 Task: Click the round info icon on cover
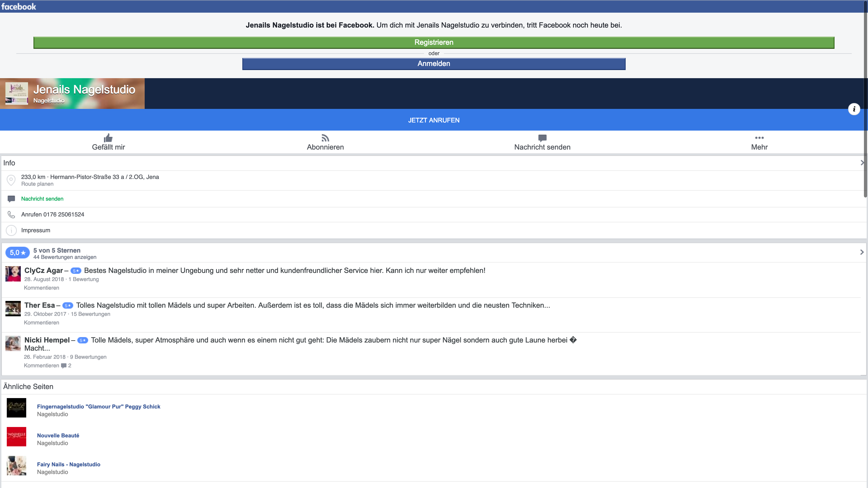click(854, 109)
